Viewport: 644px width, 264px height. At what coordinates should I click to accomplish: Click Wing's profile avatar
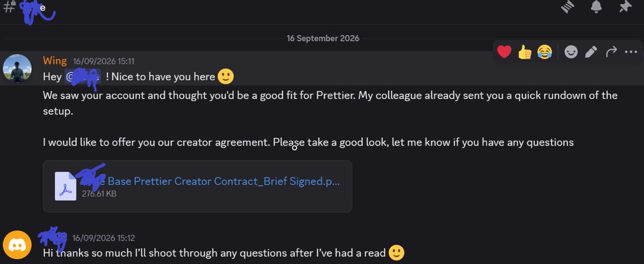point(17,68)
